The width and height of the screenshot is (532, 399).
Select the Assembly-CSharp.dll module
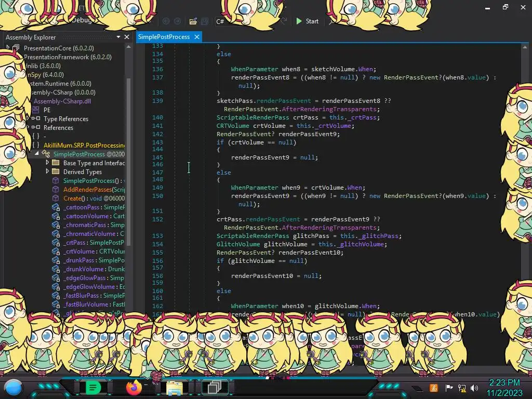62,101
